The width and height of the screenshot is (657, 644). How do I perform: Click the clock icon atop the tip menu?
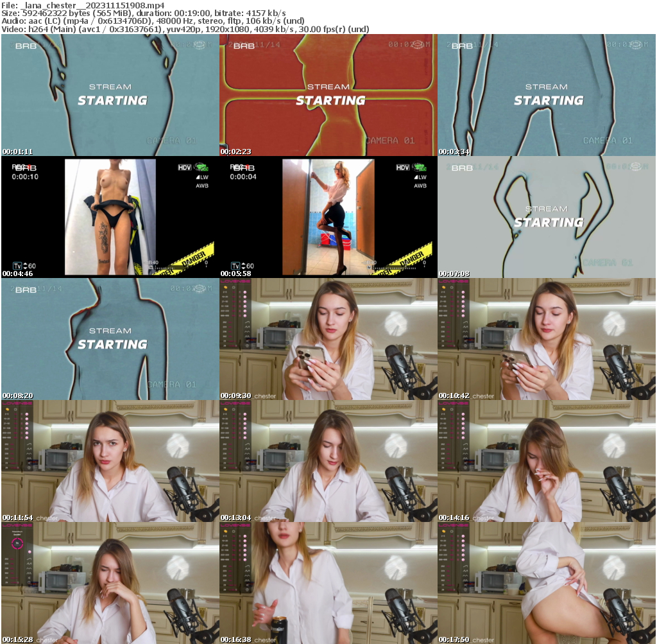click(234, 288)
